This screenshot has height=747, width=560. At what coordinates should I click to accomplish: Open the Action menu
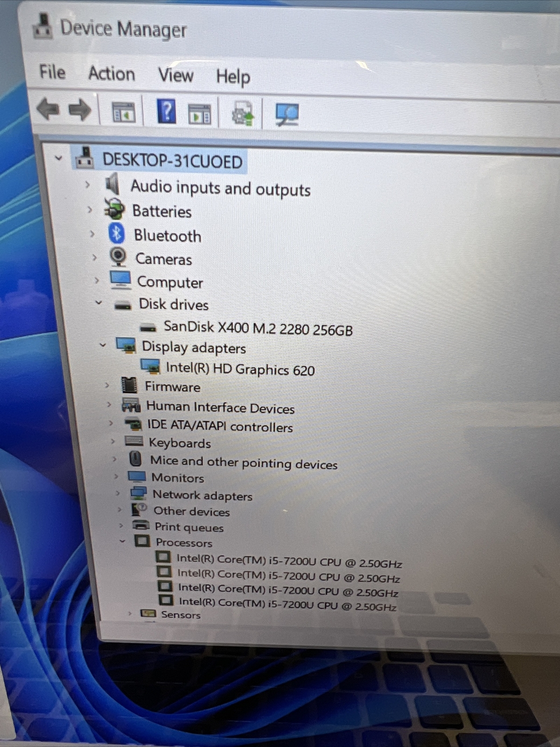pos(112,74)
